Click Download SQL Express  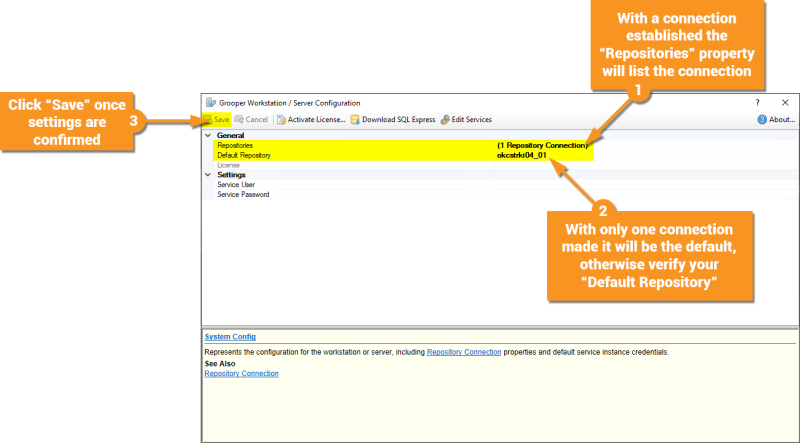pyautogui.click(x=393, y=119)
